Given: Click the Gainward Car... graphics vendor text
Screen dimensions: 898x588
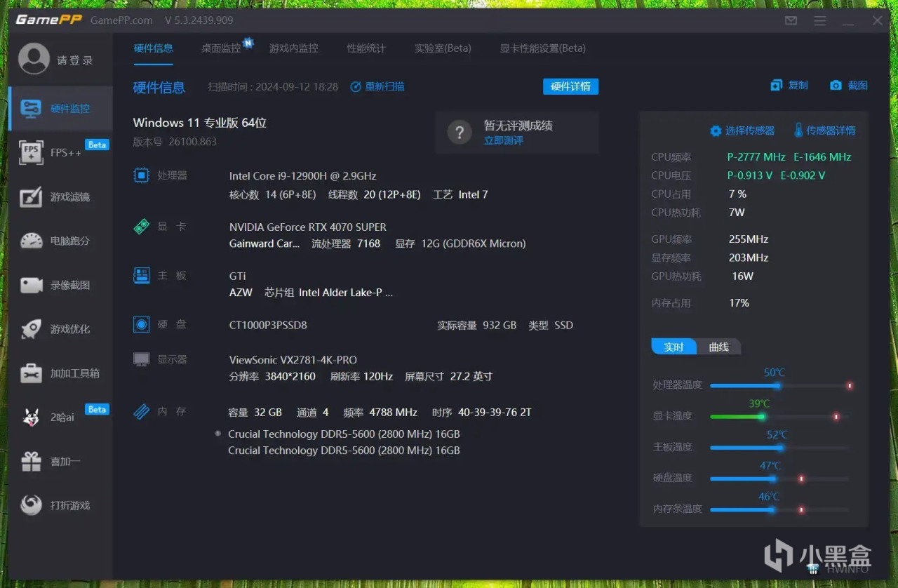Looking at the screenshot, I should point(264,243).
